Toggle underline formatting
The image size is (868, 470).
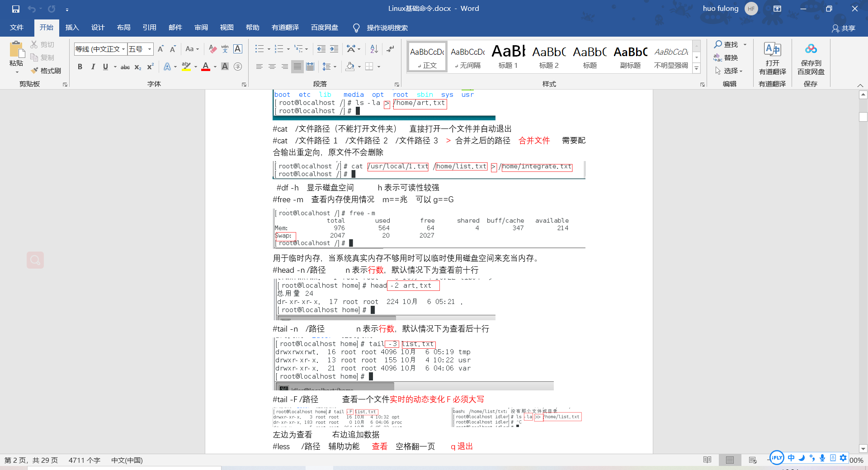(104, 67)
